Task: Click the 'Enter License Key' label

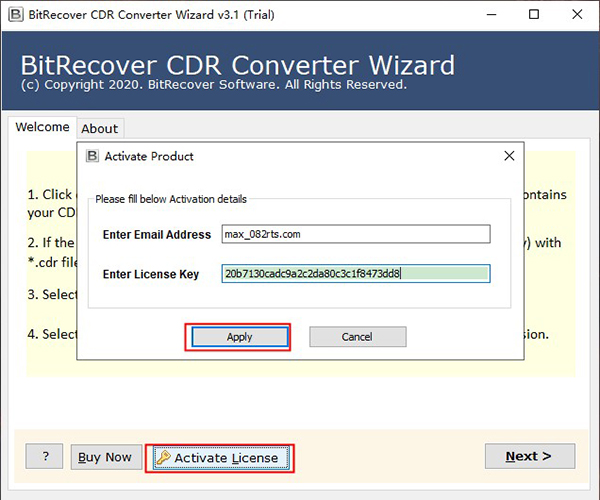Action: pyautogui.click(x=151, y=274)
